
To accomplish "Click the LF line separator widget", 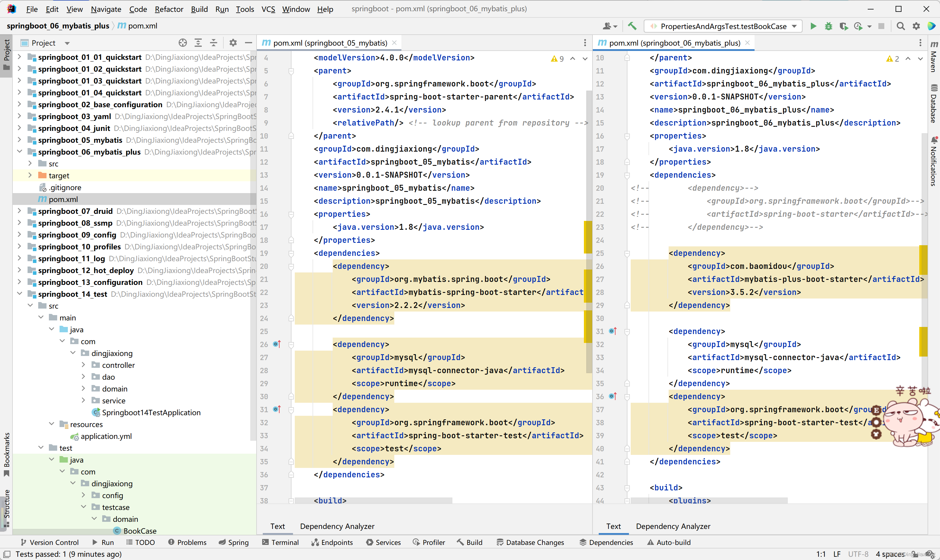I will tap(837, 554).
